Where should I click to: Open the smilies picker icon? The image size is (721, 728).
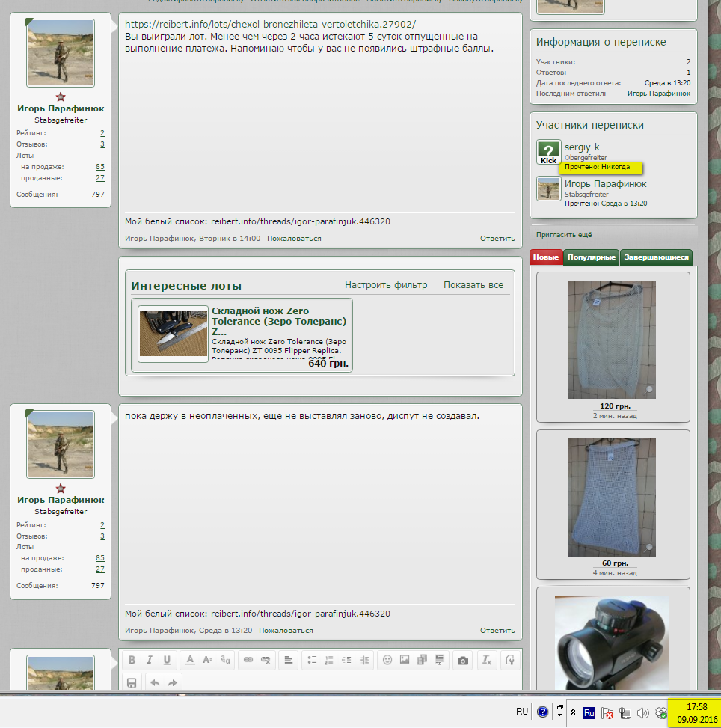[387, 660]
